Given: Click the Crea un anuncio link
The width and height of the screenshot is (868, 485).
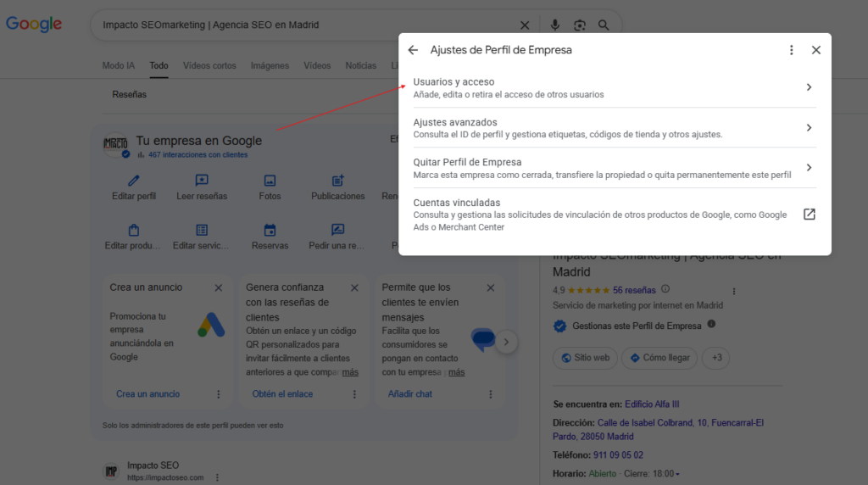Looking at the screenshot, I should coord(147,394).
